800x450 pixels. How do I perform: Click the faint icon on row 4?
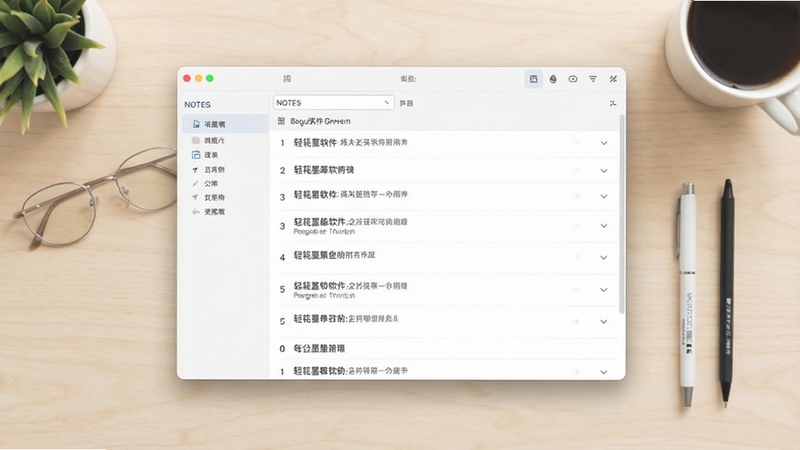tap(577, 257)
